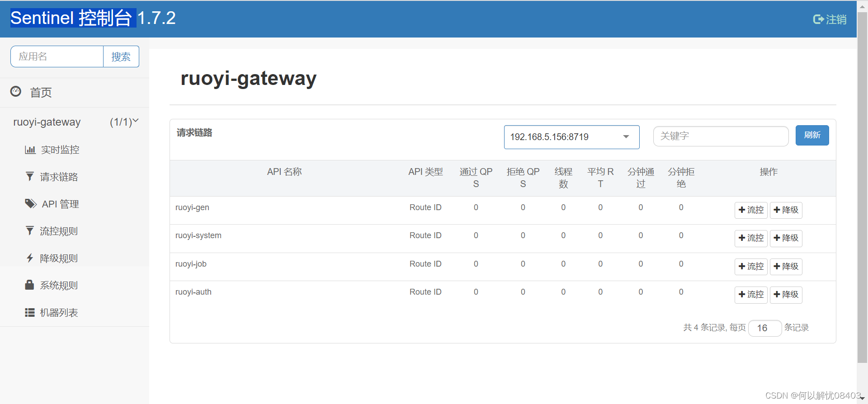
Task: Click the API 类型 column header
Action: point(425,172)
